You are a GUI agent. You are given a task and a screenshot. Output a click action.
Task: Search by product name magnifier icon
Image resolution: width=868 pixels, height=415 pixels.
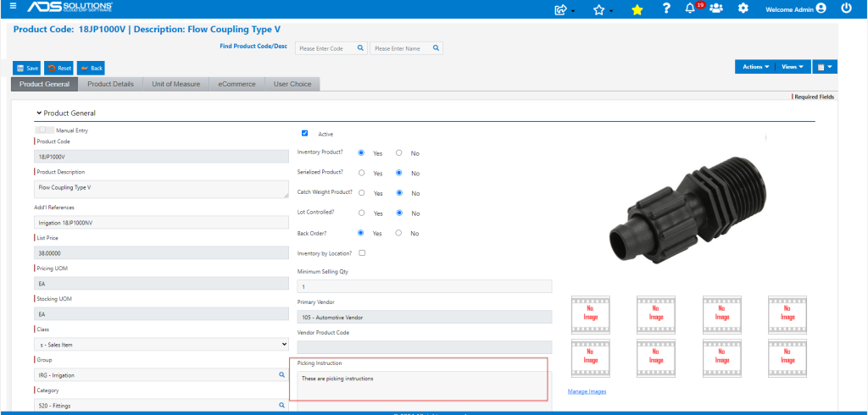(436, 48)
